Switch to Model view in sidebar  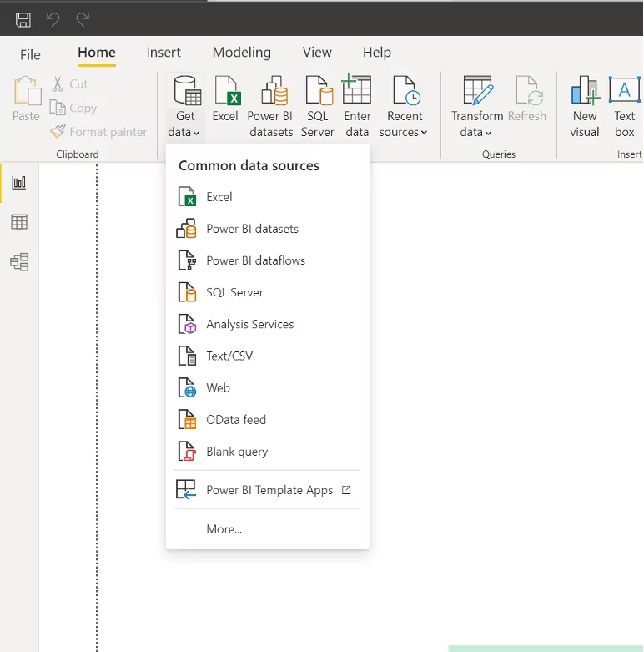(x=19, y=262)
